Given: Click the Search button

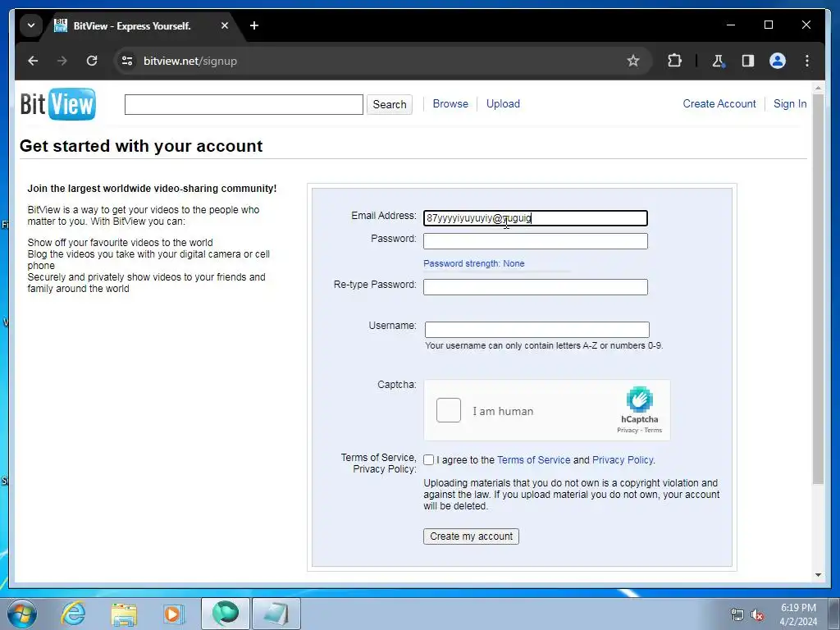Looking at the screenshot, I should tap(390, 104).
